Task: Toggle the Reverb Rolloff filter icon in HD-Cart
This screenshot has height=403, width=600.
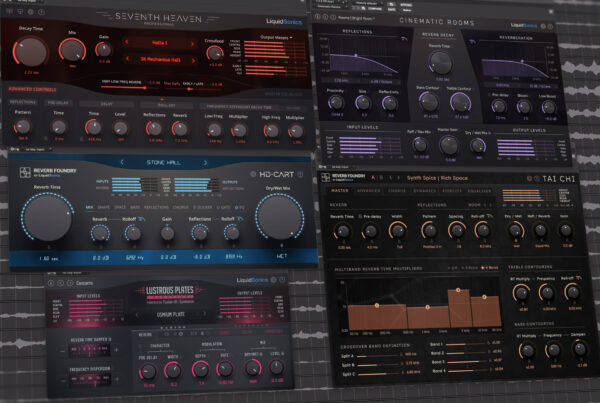Action: pyautogui.click(x=141, y=219)
